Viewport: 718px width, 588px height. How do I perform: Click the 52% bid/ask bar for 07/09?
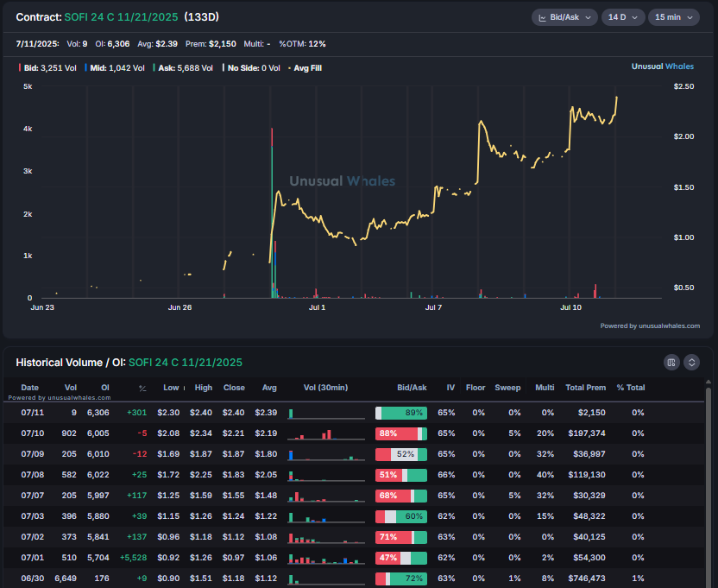pos(401,454)
